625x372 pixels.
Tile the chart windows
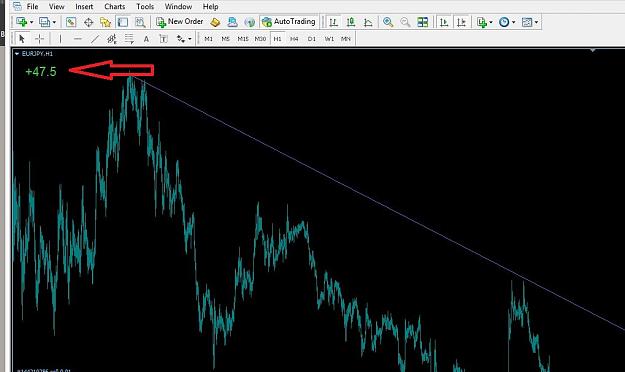(423, 22)
